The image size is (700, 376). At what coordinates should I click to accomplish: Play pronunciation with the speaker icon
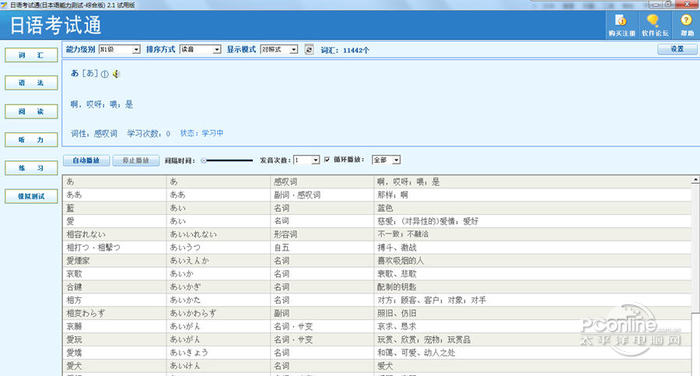[116, 74]
